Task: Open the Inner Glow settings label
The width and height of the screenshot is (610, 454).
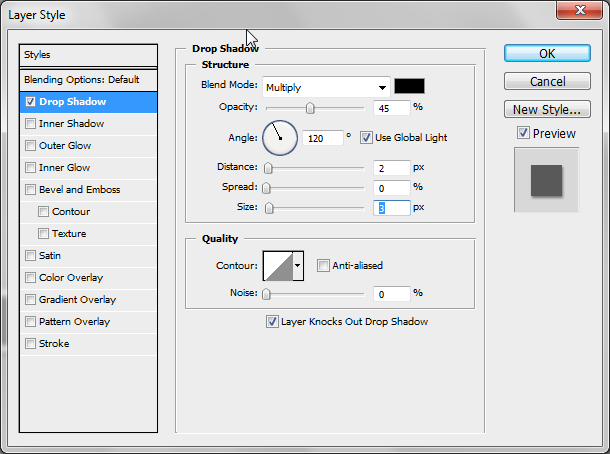Action: click(65, 168)
